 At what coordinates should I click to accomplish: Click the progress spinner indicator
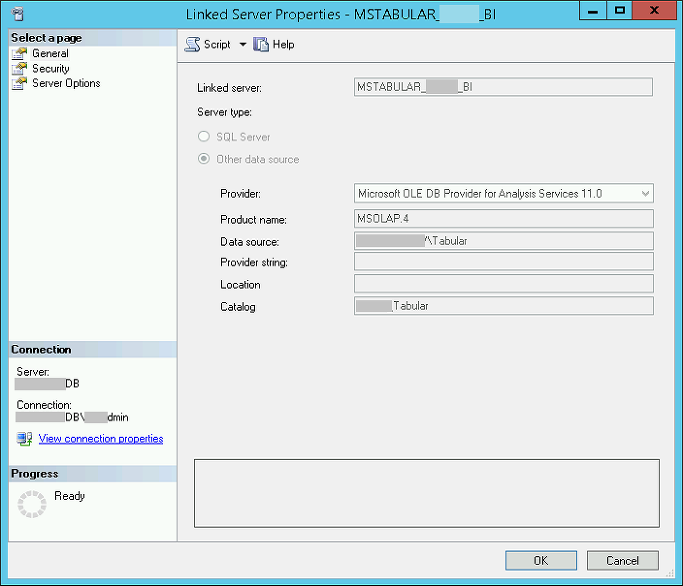pos(32,504)
